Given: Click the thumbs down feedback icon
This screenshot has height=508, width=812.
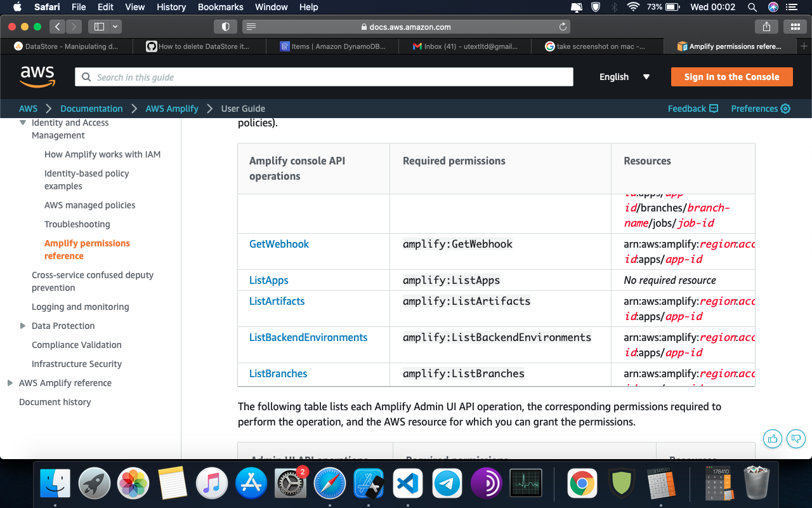Looking at the screenshot, I should tap(796, 438).
